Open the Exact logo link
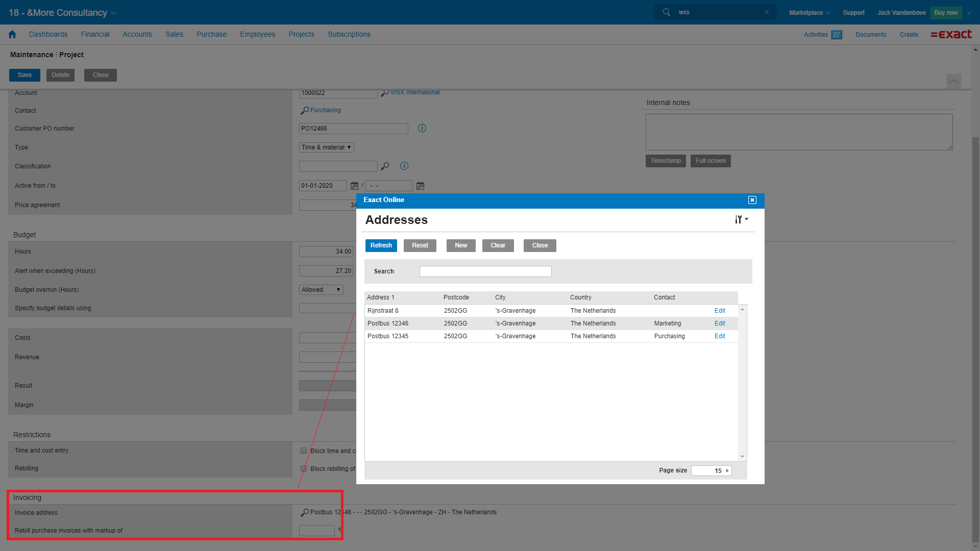Viewport: 980px width, 551px height. 951,34
